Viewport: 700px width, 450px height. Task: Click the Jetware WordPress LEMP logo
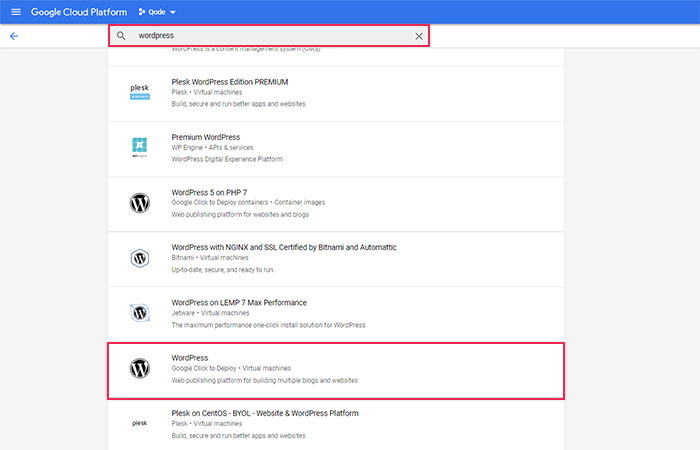140,313
